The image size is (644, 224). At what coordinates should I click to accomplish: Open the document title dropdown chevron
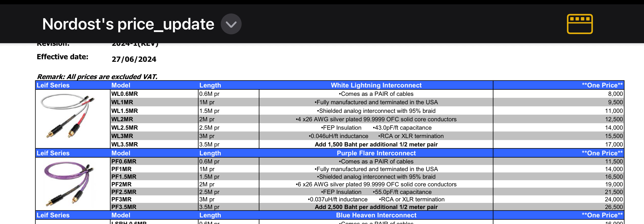point(231,24)
